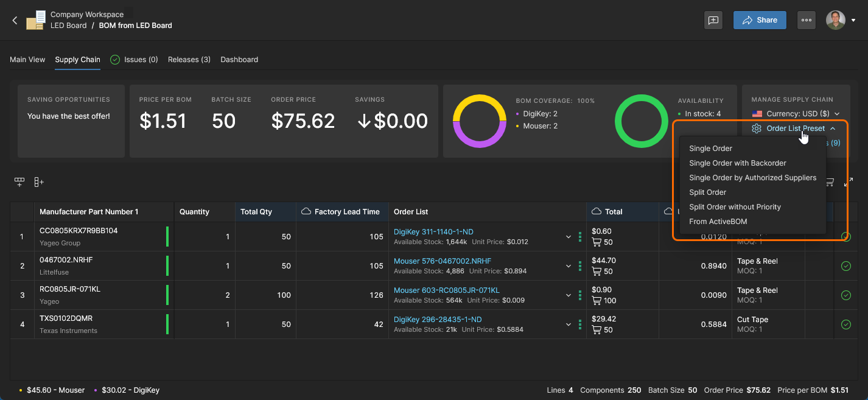This screenshot has width=868, height=400.
Task: Click the Share button
Action: coord(759,20)
